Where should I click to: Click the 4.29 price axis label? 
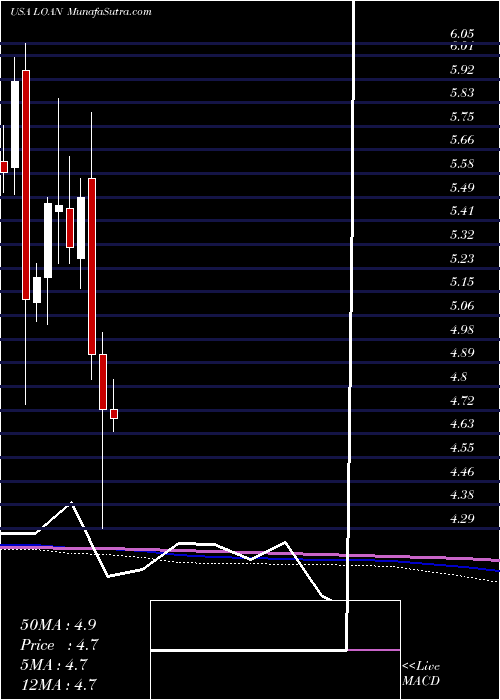click(x=462, y=519)
